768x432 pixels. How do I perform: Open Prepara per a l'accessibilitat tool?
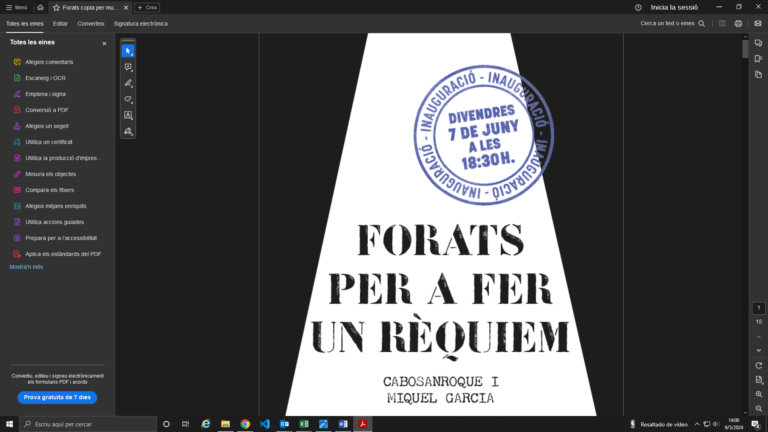pyautogui.click(x=61, y=238)
